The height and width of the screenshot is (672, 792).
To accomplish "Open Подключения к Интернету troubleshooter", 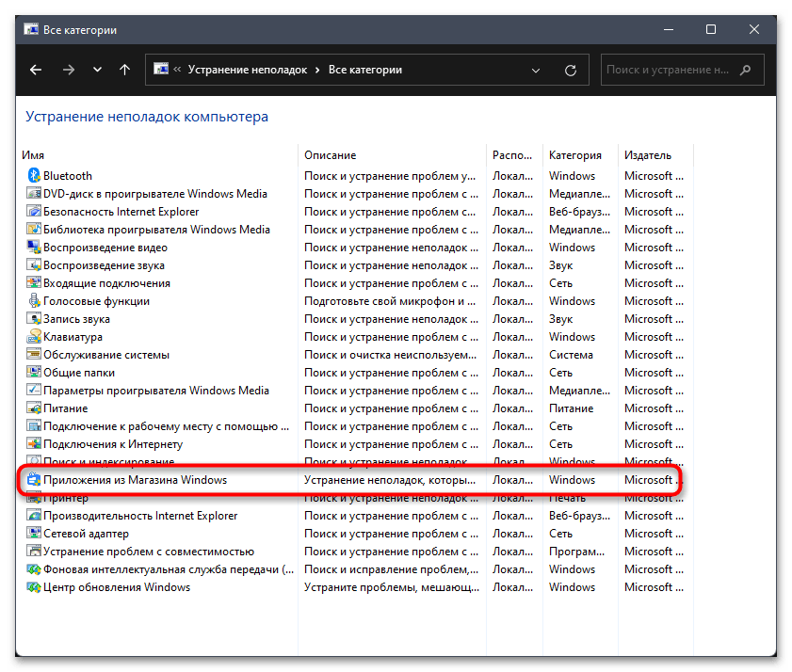I will [x=113, y=444].
